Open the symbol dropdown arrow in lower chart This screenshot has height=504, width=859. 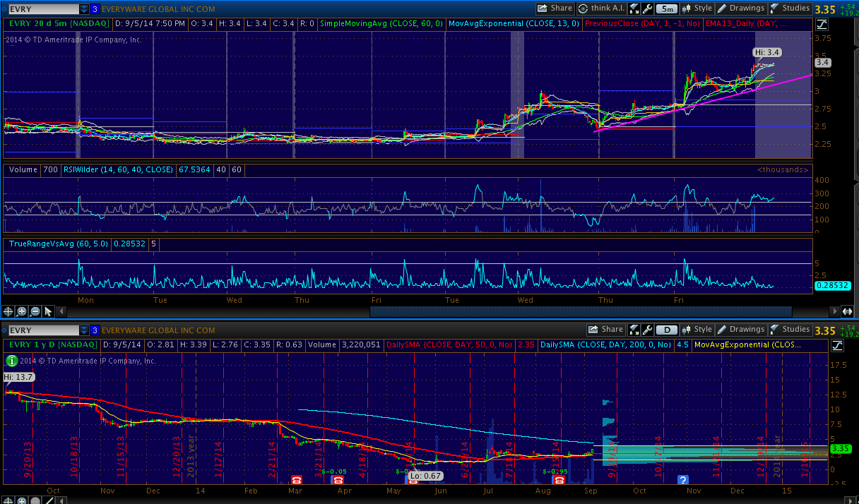[85, 330]
